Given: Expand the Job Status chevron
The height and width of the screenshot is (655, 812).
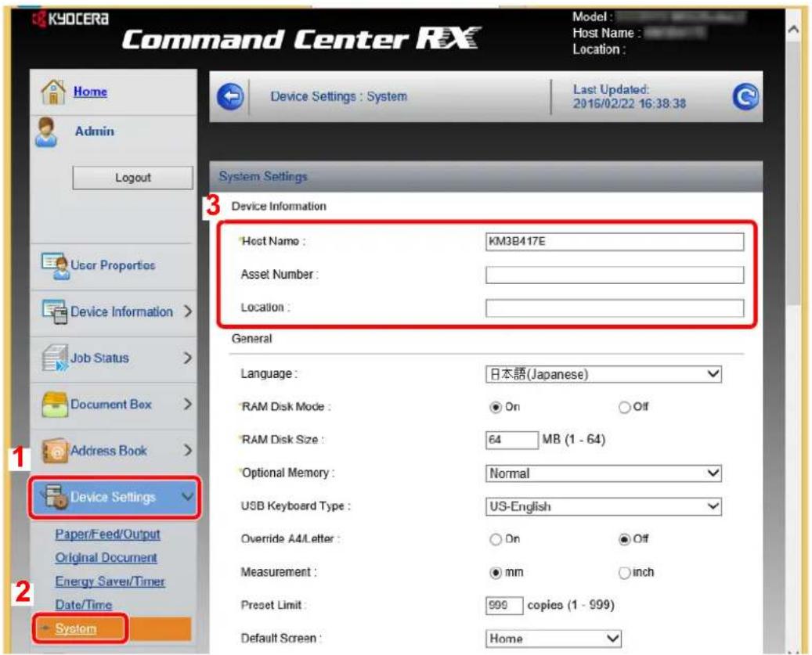Looking at the screenshot, I should tap(188, 358).
